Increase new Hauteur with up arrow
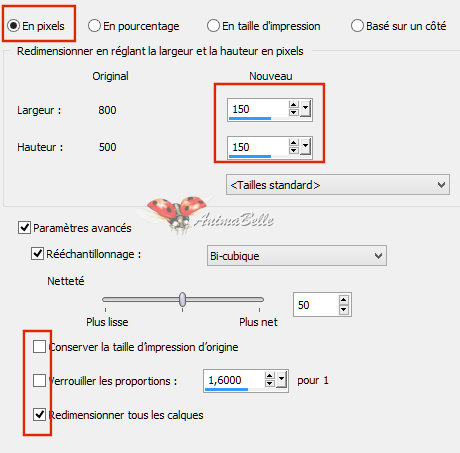Screen dimensions: 460x453 pyautogui.click(x=293, y=143)
